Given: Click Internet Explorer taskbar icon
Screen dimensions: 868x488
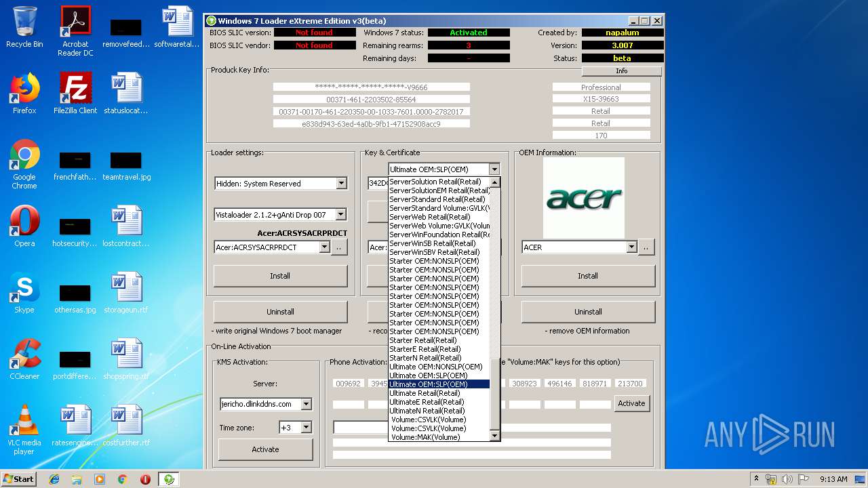Looking at the screenshot, I should [54, 479].
